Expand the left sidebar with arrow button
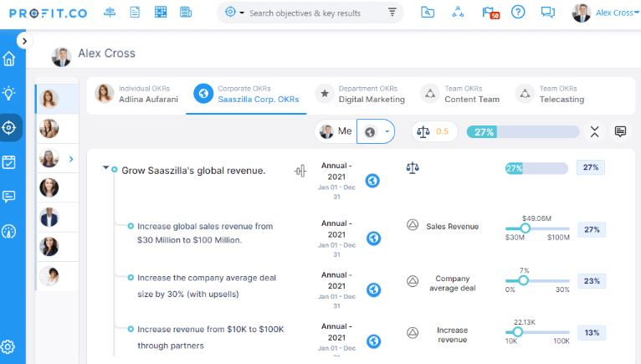Viewport: 641px width, 364px height. click(x=24, y=41)
